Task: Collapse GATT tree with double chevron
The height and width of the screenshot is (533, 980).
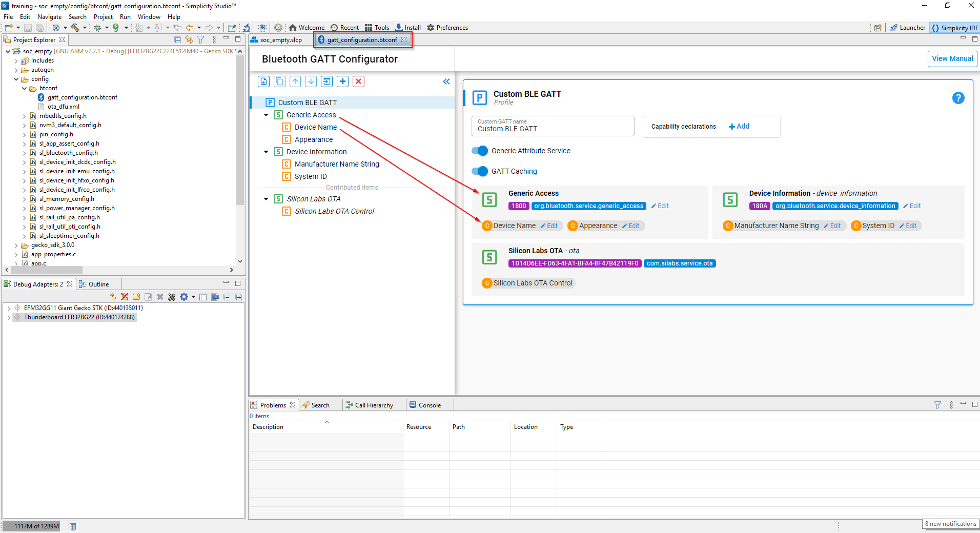Action: pyautogui.click(x=446, y=81)
